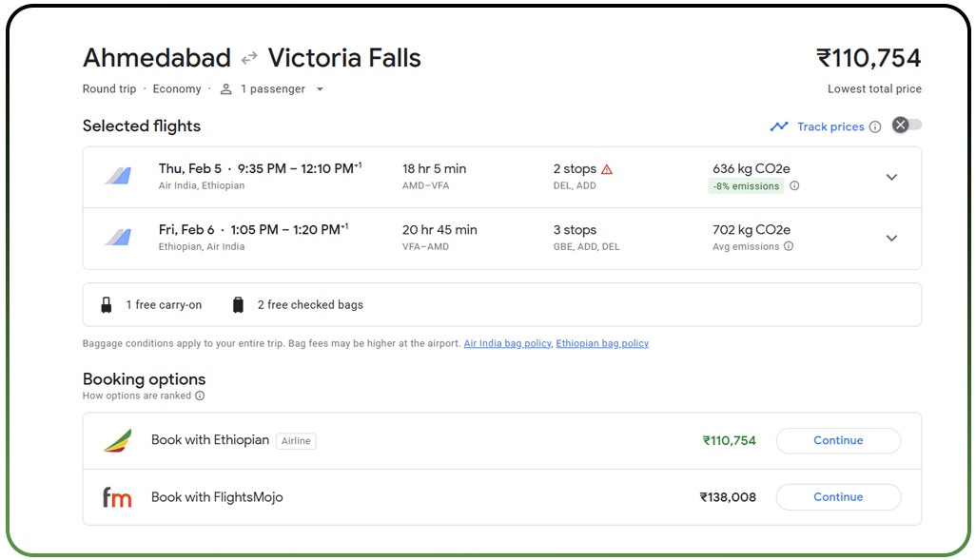Click Continue to book with Ethiopian

[x=837, y=440]
